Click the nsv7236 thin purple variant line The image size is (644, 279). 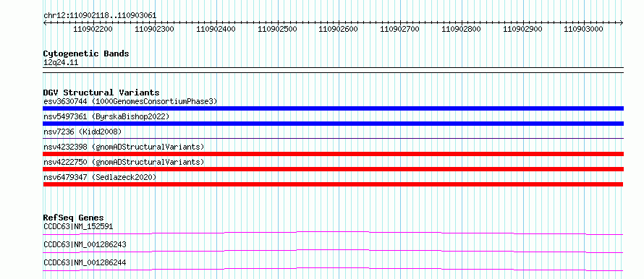(333, 139)
